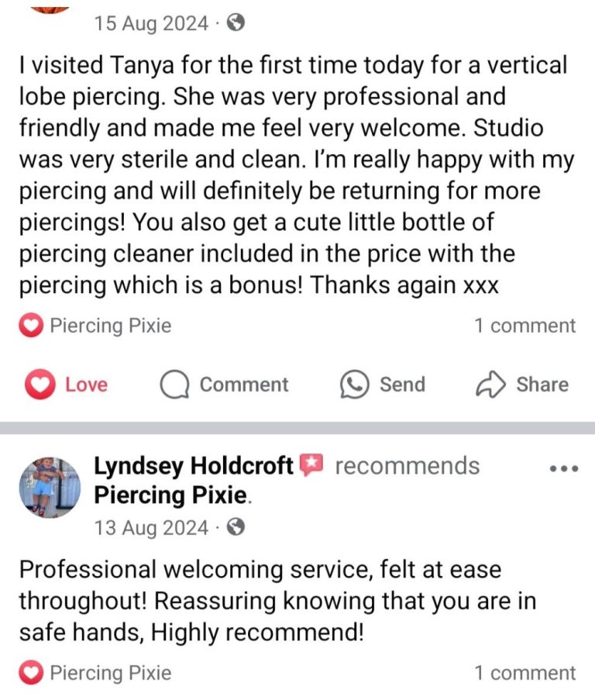
Task: Click globe privacy icon next to 13 Aug 2024
Action: coord(236,528)
